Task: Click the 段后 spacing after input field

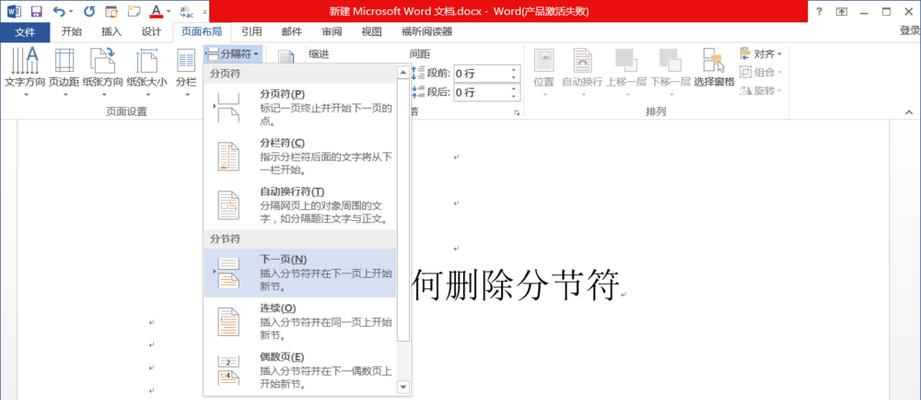Action: tap(480, 92)
